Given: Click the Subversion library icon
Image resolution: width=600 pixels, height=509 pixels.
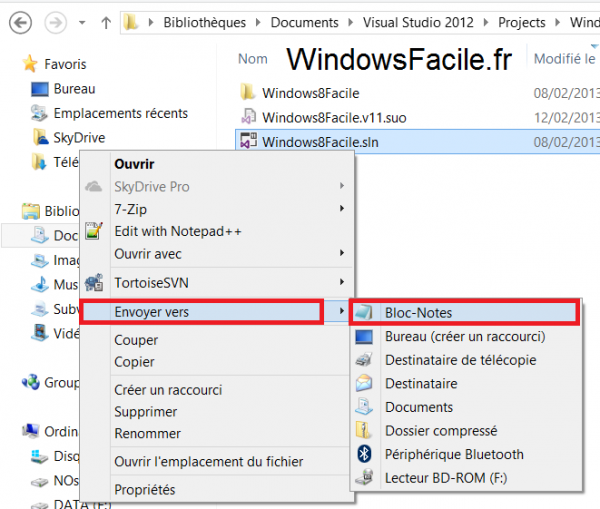Looking at the screenshot, I should coord(39,309).
